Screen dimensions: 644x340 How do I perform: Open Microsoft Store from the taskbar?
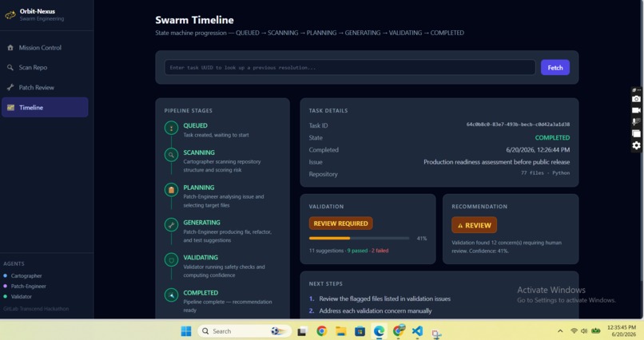[360, 331]
